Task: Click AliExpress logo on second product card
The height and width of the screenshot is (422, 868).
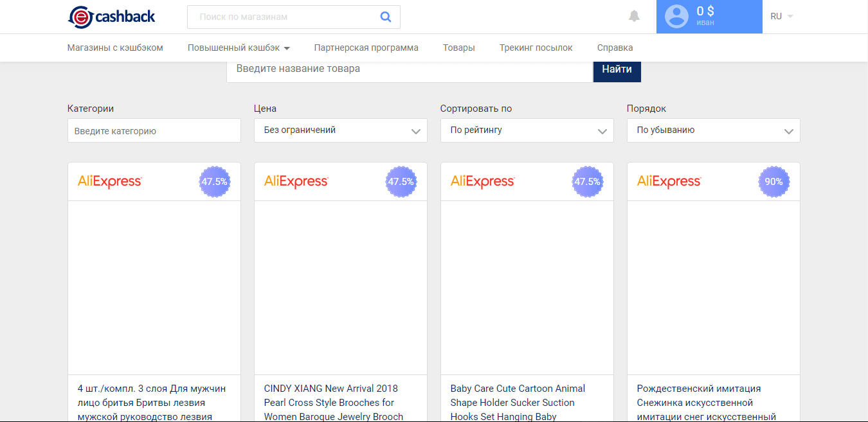Action: [x=296, y=182]
